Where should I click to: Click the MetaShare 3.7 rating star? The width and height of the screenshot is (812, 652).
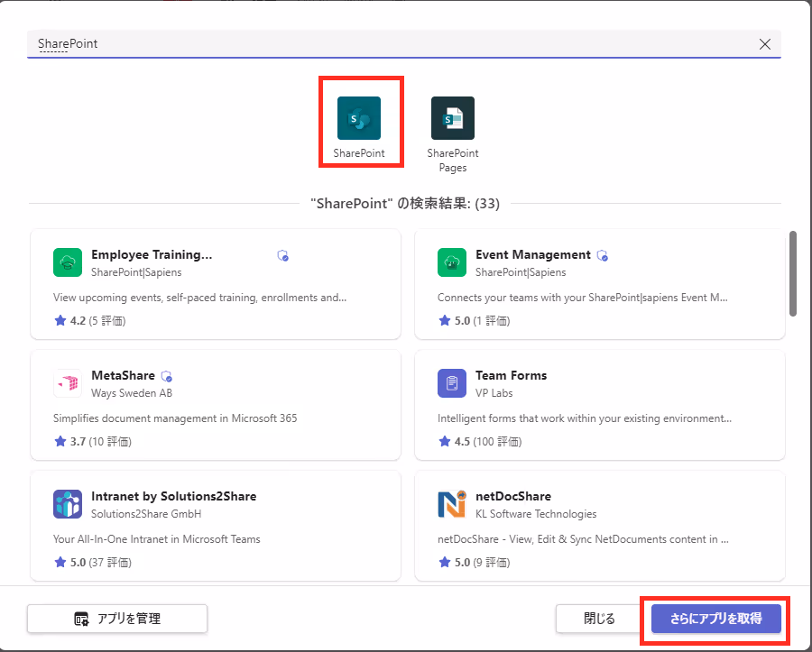(x=60, y=441)
